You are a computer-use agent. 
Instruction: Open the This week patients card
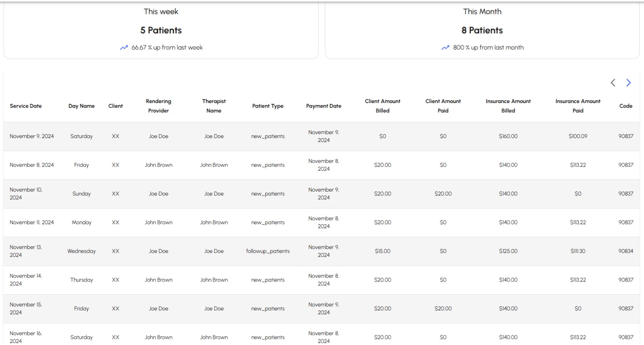coord(161,30)
